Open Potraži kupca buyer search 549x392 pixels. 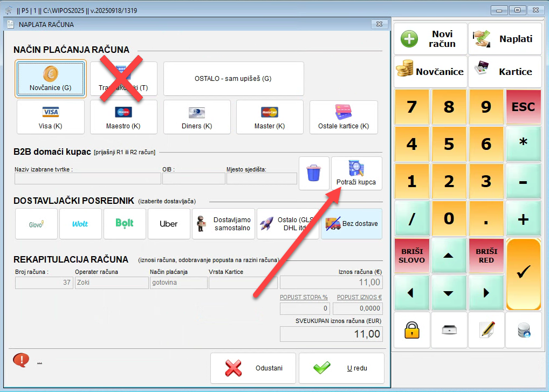click(x=356, y=174)
